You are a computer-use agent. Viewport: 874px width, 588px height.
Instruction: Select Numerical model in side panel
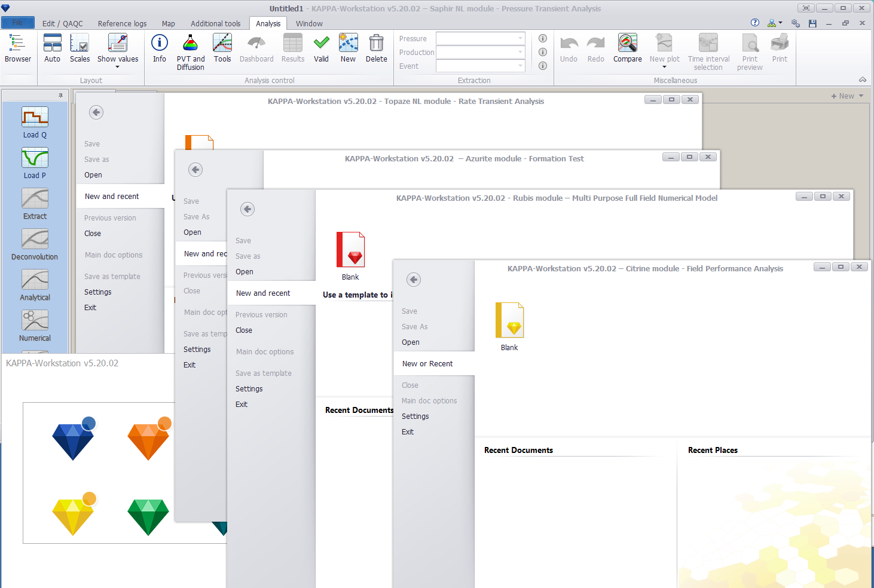point(35,326)
